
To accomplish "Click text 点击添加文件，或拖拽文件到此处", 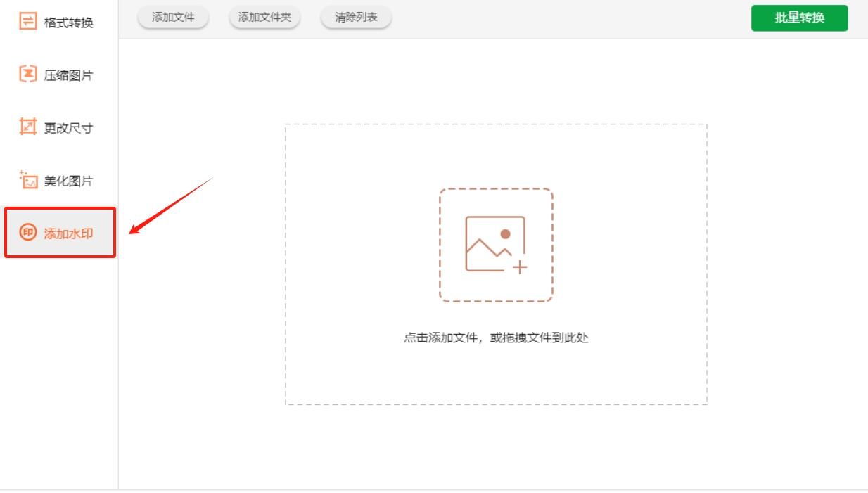I will coord(496,338).
